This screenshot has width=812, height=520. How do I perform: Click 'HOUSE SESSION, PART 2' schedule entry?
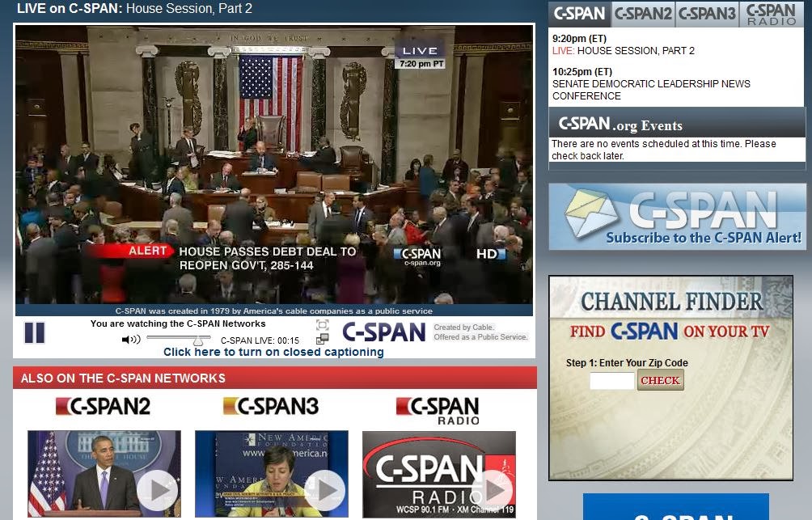point(636,51)
